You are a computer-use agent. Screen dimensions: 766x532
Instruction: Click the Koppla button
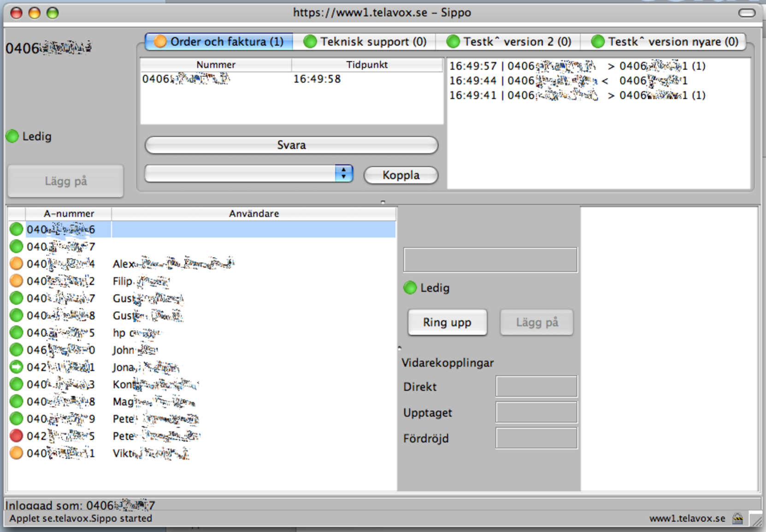coord(401,175)
